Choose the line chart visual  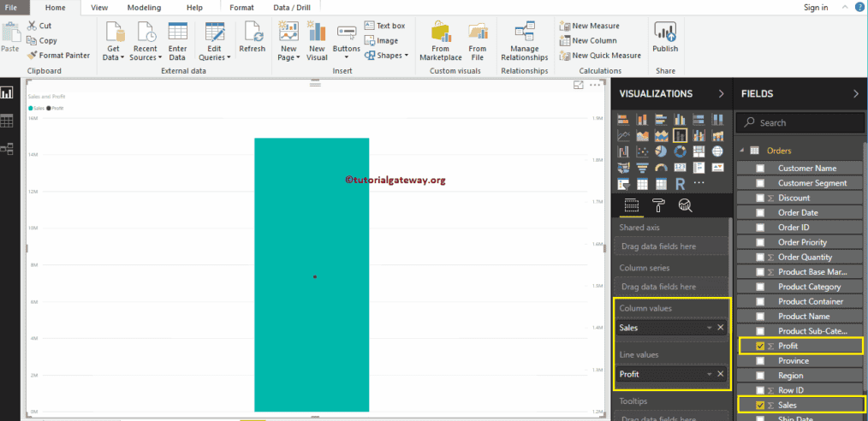coord(623,135)
